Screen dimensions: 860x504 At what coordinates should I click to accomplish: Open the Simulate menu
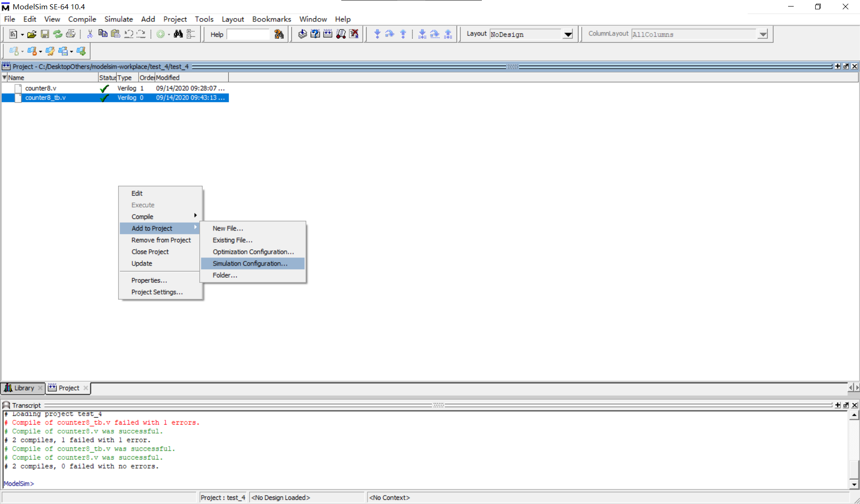(119, 19)
